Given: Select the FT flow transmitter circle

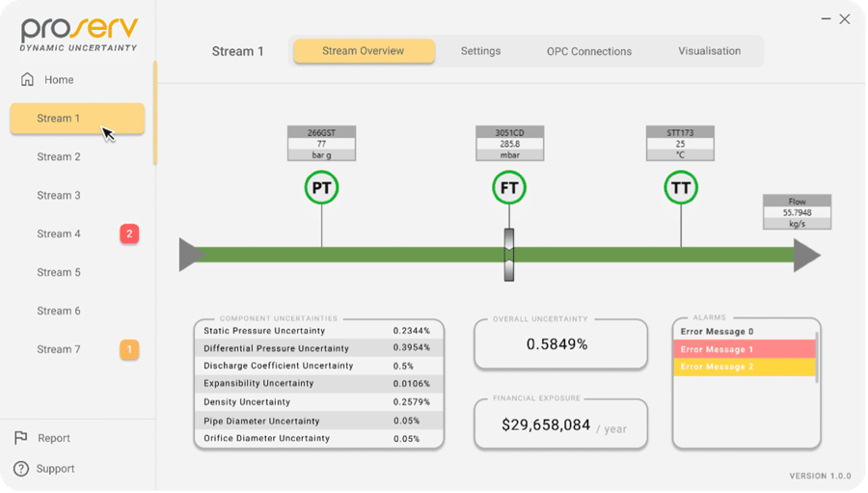Looking at the screenshot, I should click(x=509, y=188).
